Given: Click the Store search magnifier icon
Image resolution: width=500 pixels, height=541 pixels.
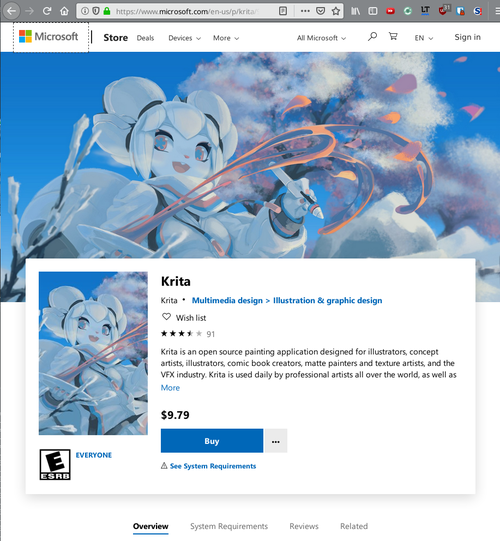Looking at the screenshot, I should click(372, 37).
